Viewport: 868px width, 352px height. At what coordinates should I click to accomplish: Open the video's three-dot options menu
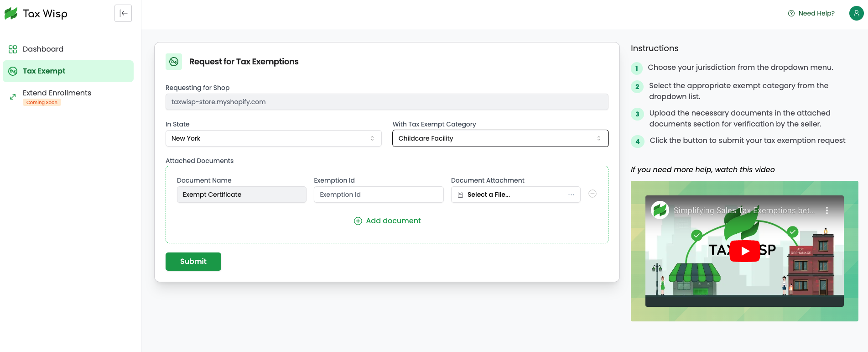(826, 210)
